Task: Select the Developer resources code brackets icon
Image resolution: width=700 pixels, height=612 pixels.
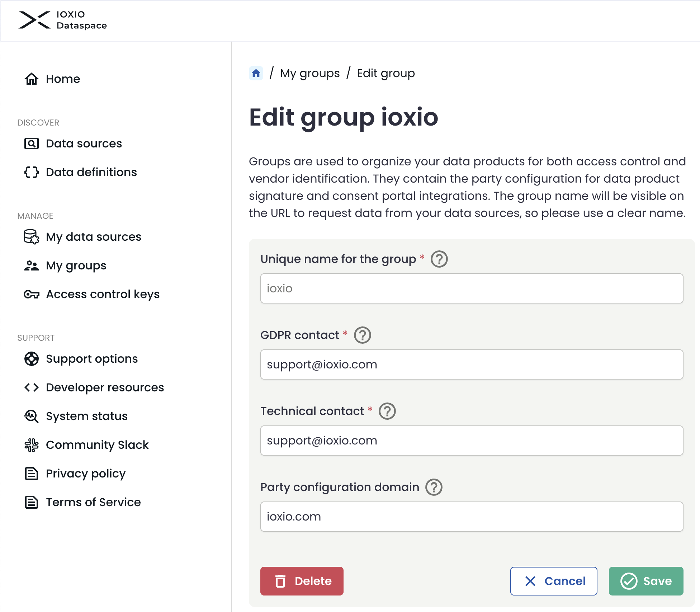Action: [x=31, y=387]
